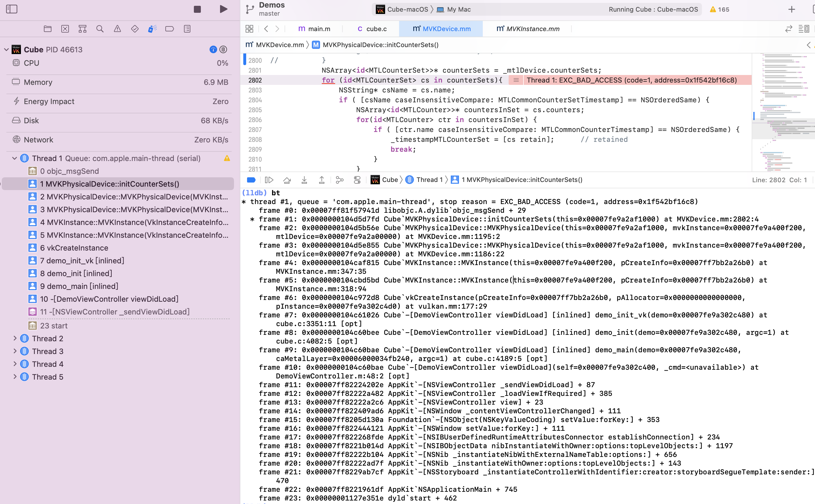Select the breakpoint navigator icon
The width and height of the screenshot is (815, 504).
[x=170, y=29]
